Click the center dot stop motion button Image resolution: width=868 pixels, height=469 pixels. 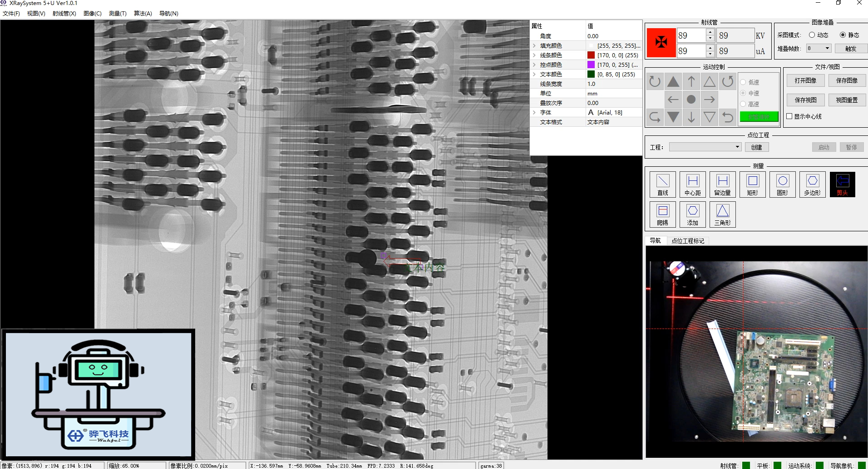pyautogui.click(x=691, y=100)
